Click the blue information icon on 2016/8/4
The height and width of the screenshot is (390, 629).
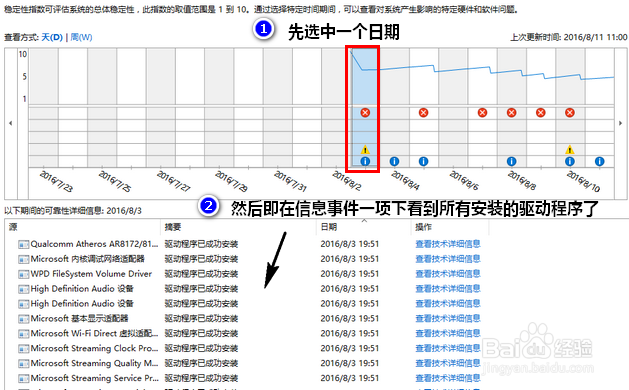[x=394, y=161]
